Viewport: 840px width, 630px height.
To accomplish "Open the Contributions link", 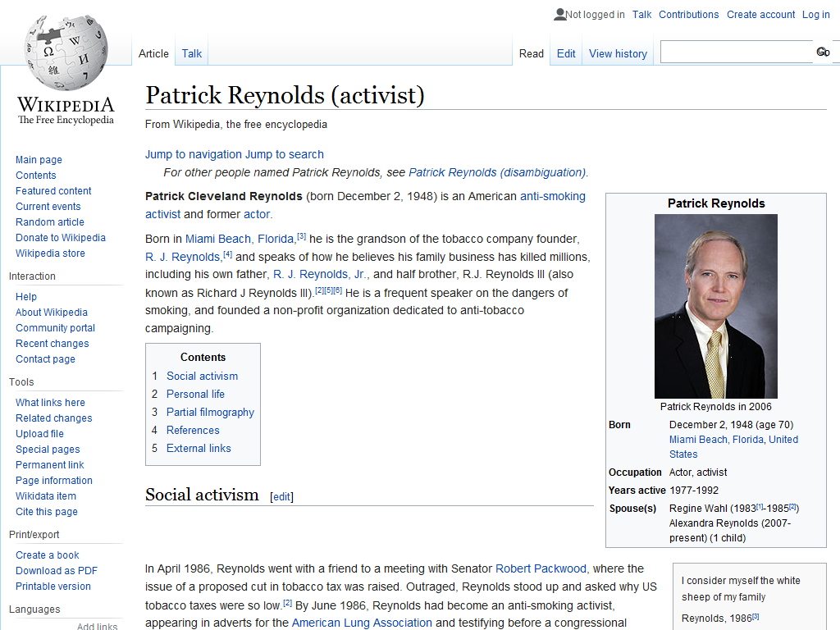I will (688, 15).
